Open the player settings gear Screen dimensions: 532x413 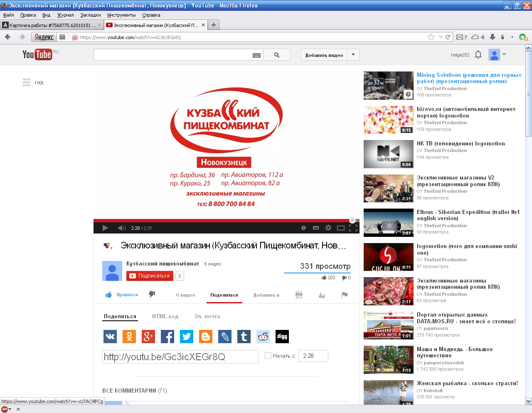coord(328,228)
